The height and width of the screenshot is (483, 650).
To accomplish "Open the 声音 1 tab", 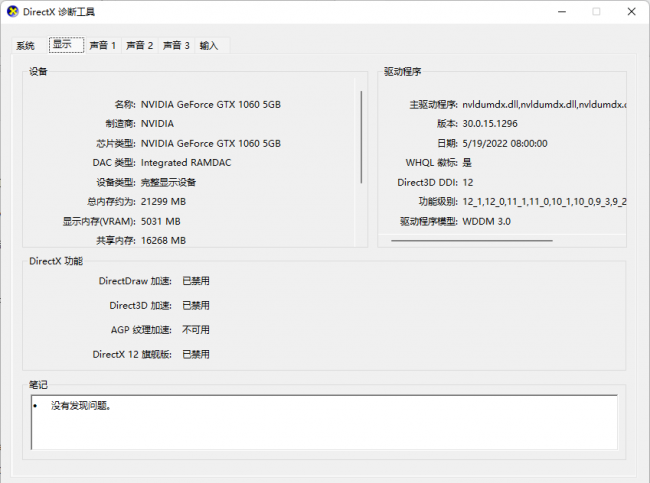I will (x=103, y=45).
